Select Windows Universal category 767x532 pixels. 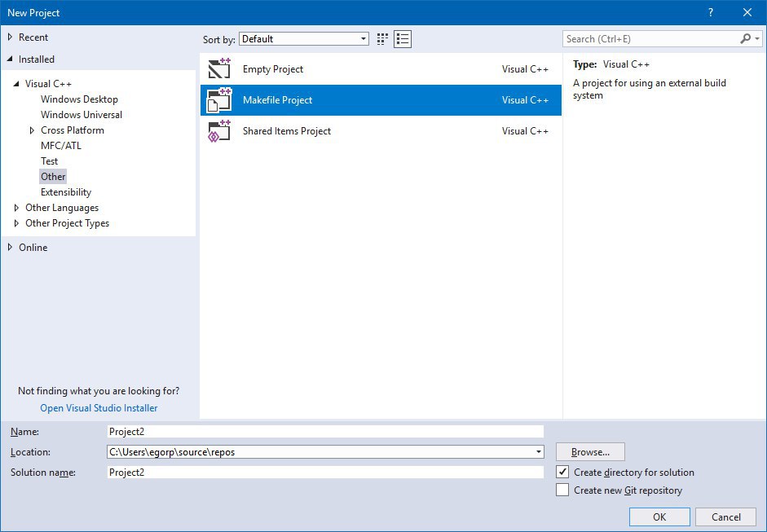(x=82, y=115)
